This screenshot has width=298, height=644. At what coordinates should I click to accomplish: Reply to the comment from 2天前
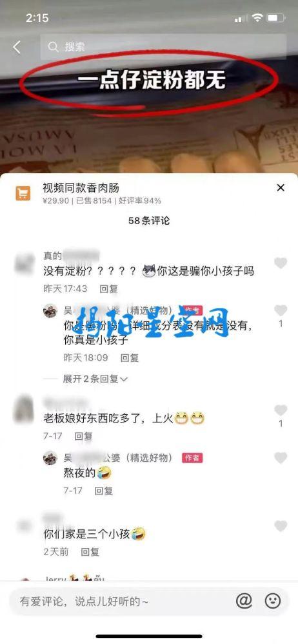(90, 552)
